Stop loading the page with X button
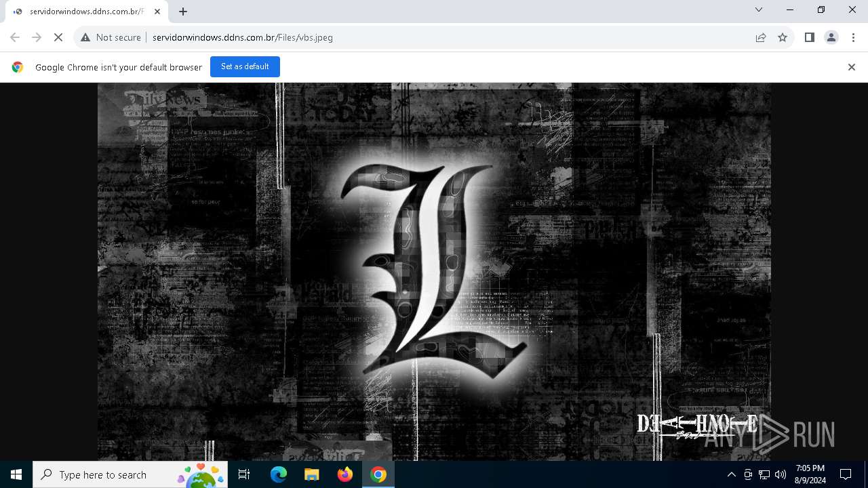868x488 pixels. [x=58, y=37]
